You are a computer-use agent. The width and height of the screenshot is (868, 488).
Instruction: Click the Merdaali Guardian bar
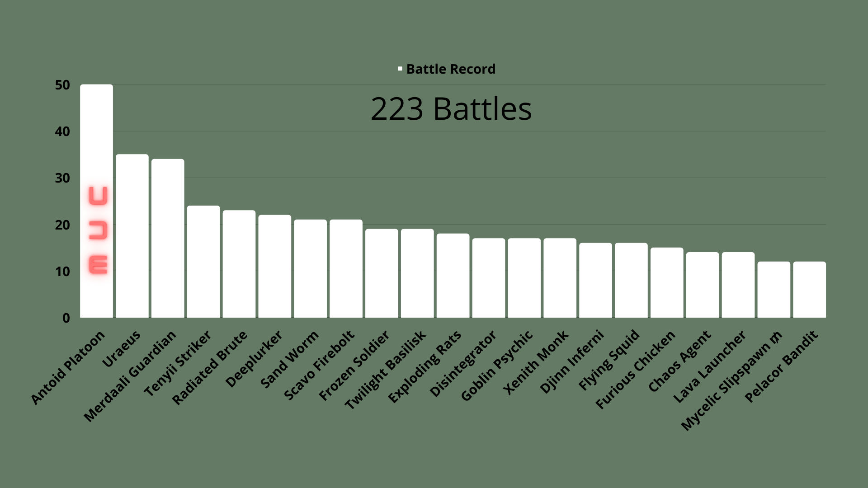coord(168,238)
